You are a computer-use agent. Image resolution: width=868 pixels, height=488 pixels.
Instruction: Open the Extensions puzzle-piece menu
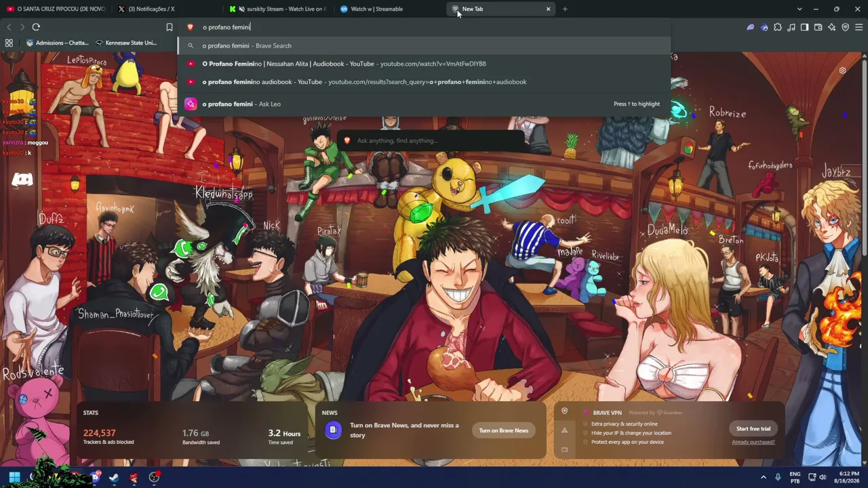[x=778, y=27]
